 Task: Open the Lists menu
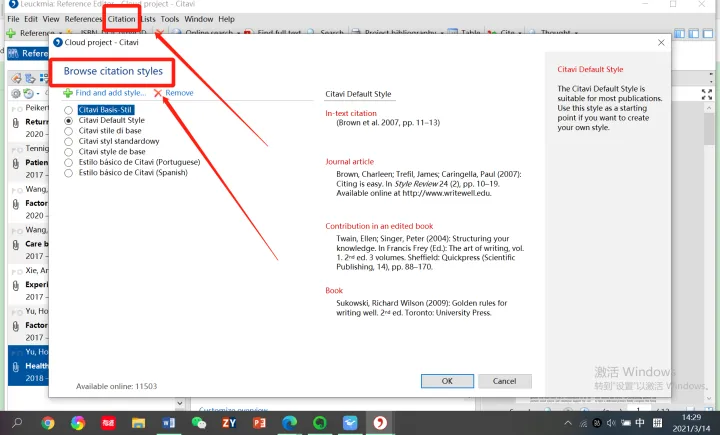[148, 19]
